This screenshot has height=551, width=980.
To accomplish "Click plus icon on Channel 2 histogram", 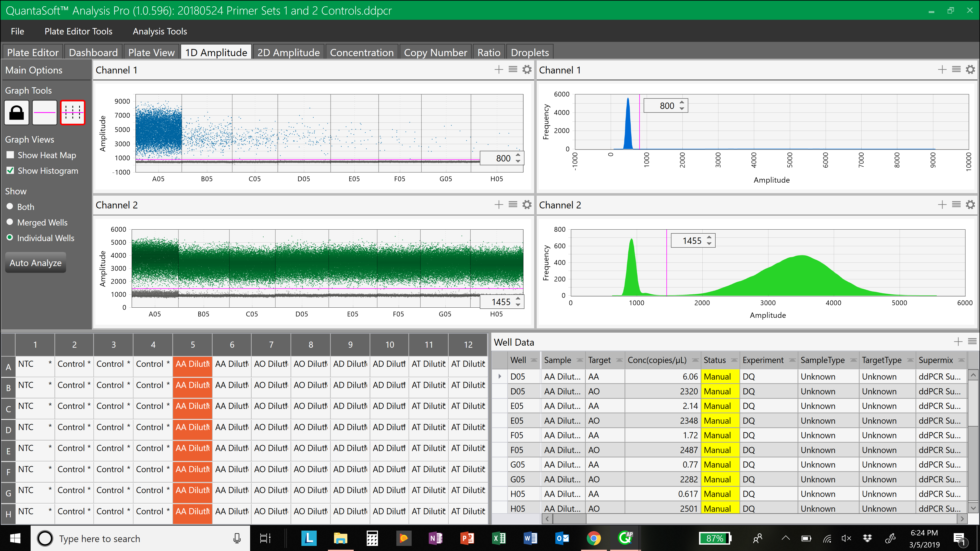I will click(942, 205).
